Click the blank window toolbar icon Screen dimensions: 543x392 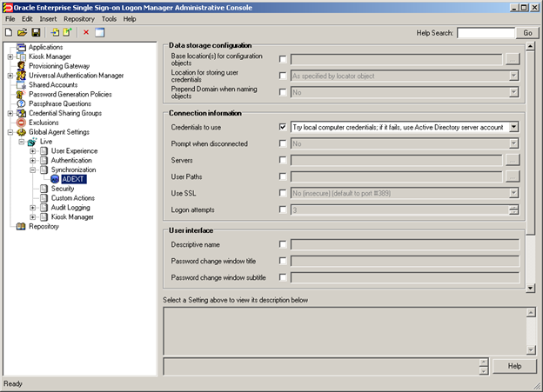click(x=100, y=32)
